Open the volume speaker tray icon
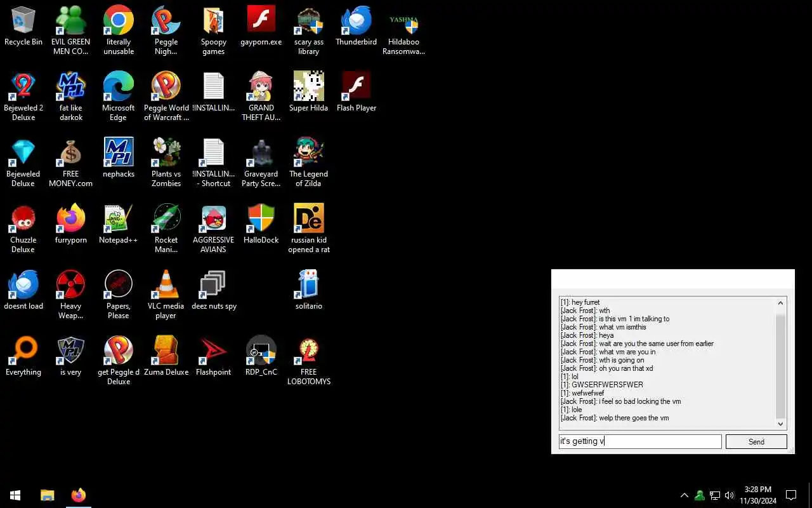The height and width of the screenshot is (508, 812). (x=730, y=495)
